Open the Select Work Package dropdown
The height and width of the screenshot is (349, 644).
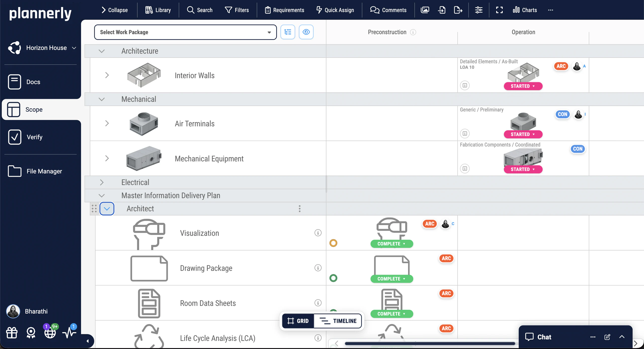pos(185,32)
